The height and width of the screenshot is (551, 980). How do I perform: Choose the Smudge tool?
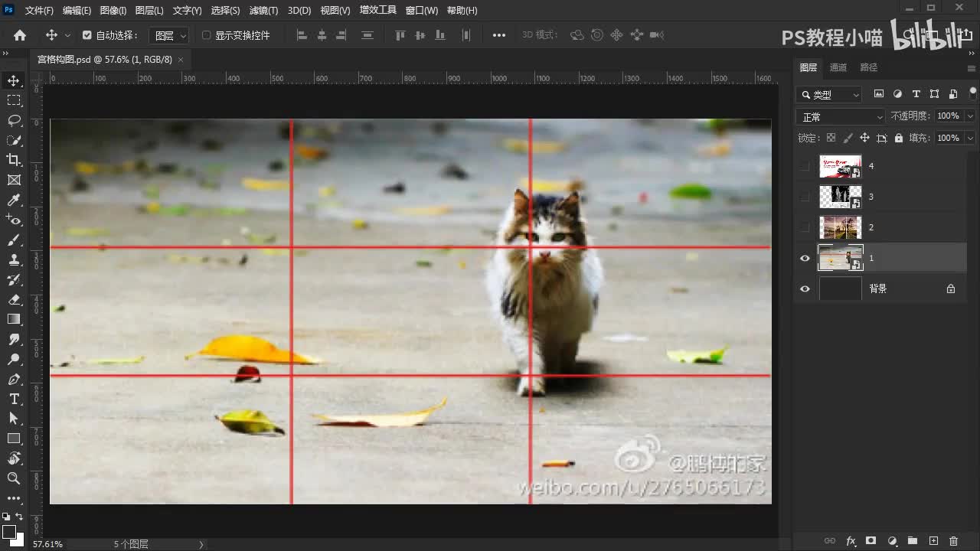14,339
